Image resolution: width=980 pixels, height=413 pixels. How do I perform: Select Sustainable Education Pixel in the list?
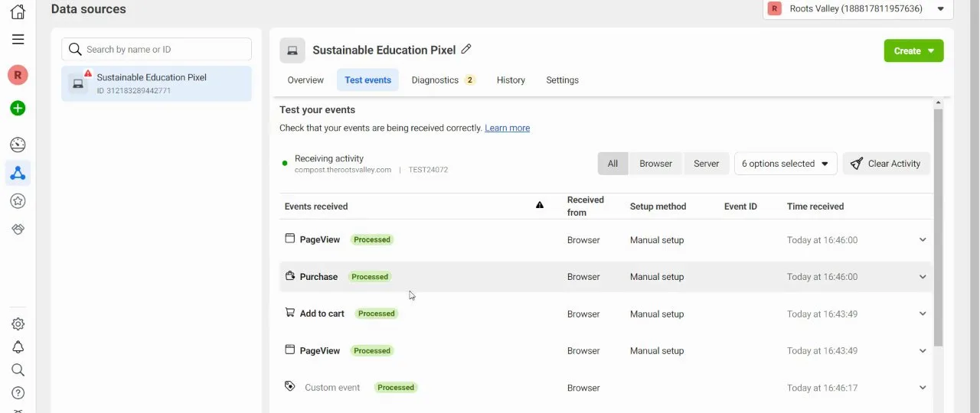pos(156,83)
